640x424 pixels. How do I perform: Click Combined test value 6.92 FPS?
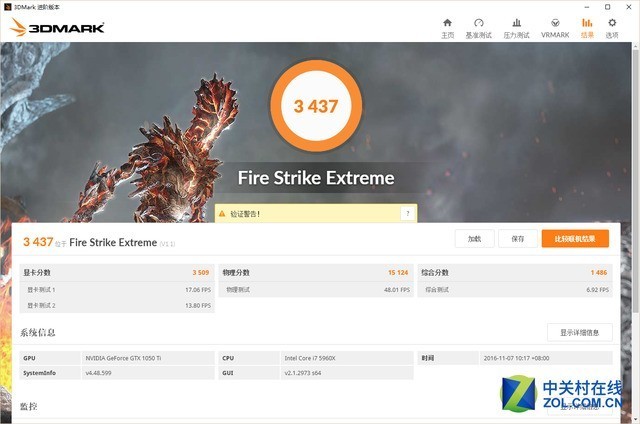point(598,289)
